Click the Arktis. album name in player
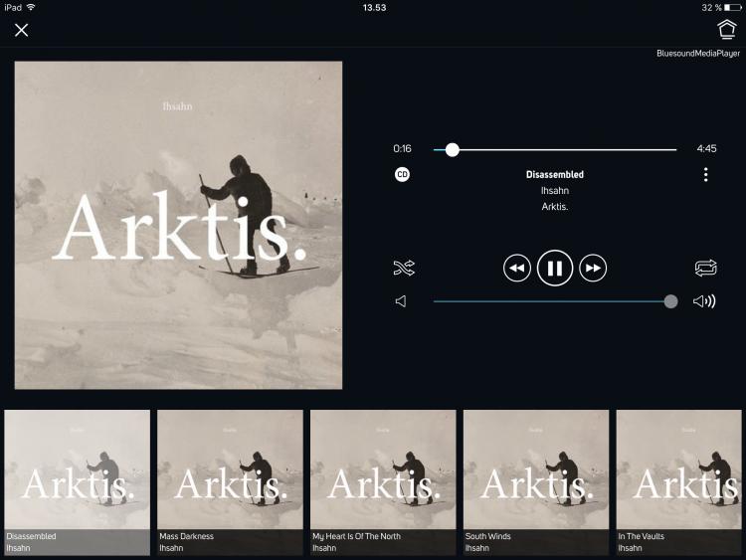Screen dimensions: 746x560 click(555, 207)
